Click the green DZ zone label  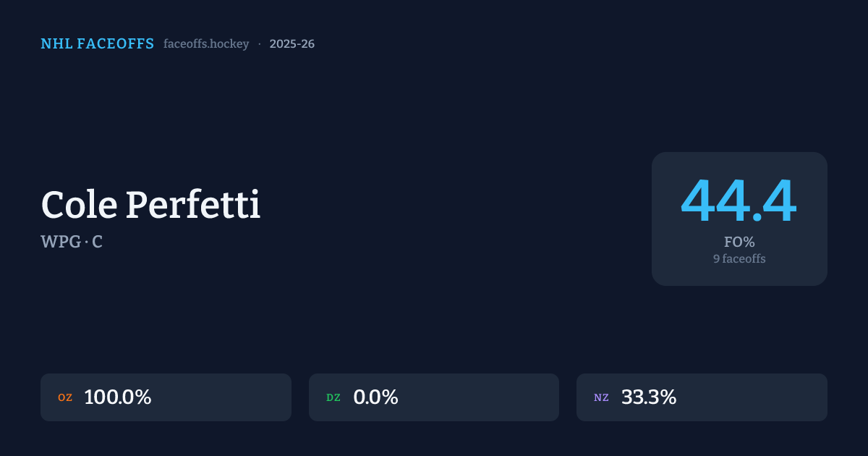pyautogui.click(x=333, y=397)
